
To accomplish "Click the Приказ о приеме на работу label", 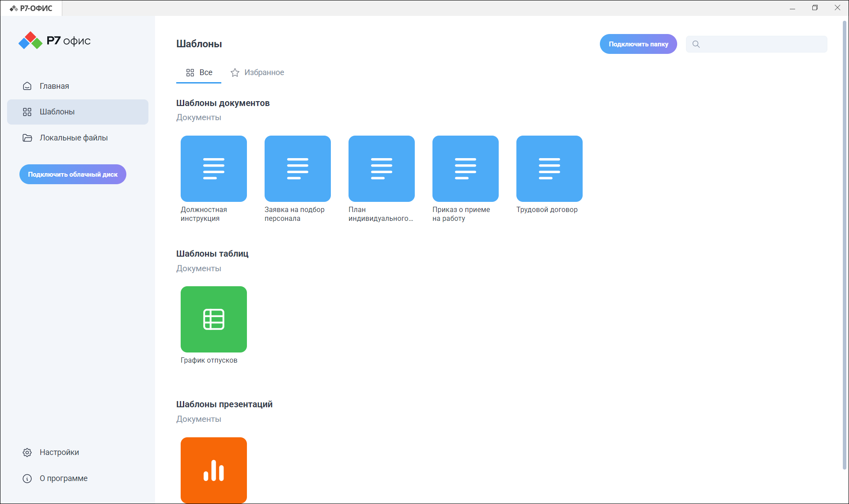I will pyautogui.click(x=461, y=214).
